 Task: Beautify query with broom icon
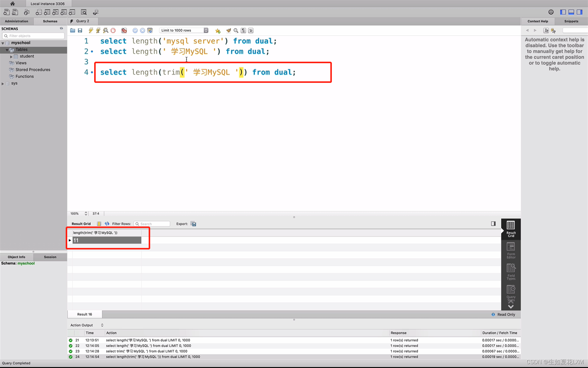coord(229,31)
